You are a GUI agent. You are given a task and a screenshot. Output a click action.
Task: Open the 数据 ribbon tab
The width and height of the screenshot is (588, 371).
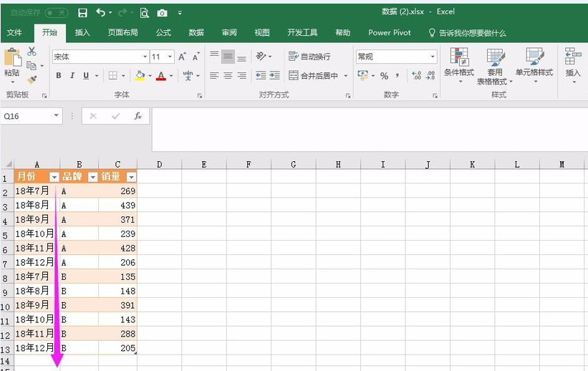(196, 33)
